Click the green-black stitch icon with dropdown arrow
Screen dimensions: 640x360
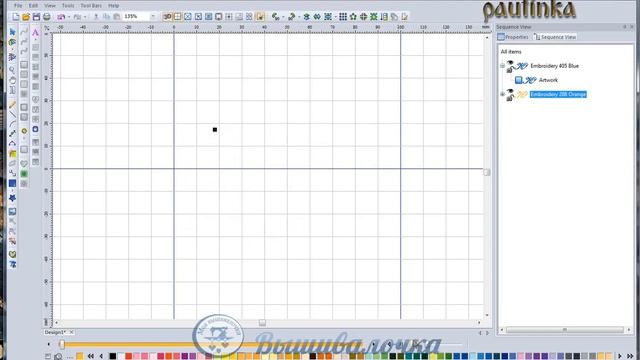[x=276, y=17]
